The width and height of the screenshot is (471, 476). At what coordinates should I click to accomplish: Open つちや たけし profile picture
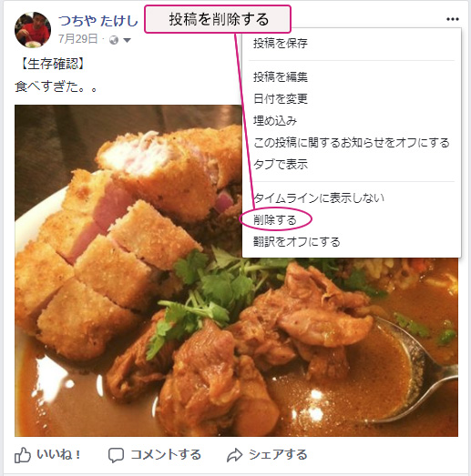pos(33,30)
